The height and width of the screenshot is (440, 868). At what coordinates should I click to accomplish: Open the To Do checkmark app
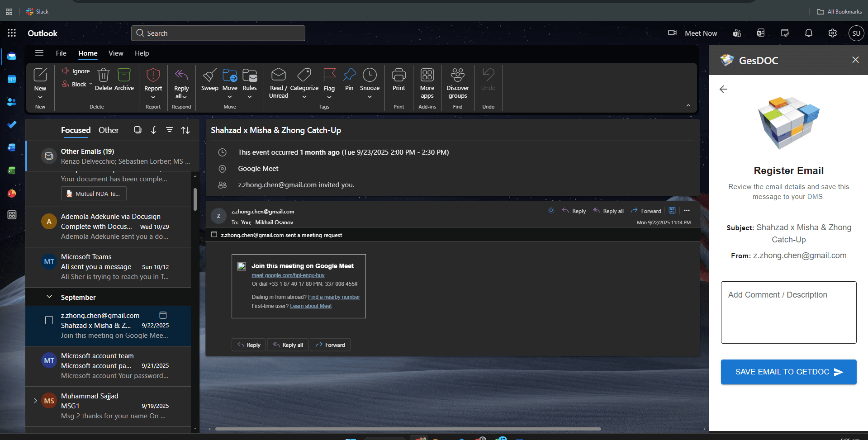[x=12, y=124]
